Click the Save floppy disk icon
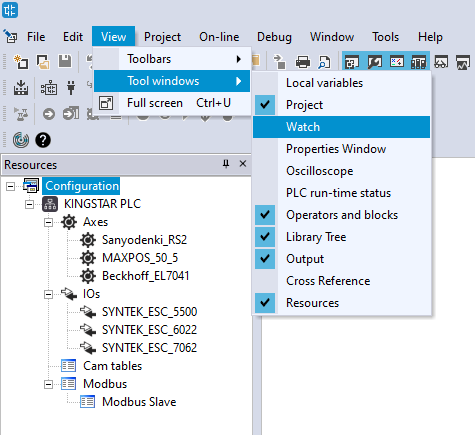Image resolution: width=475 pixels, height=435 pixels. pyautogui.click(x=65, y=62)
